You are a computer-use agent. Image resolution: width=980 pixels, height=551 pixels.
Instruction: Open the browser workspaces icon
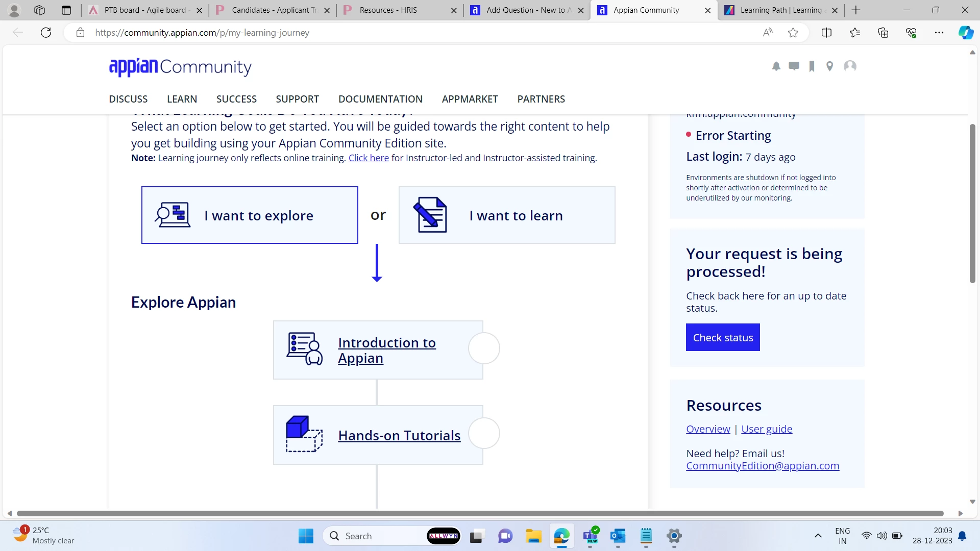[39, 10]
